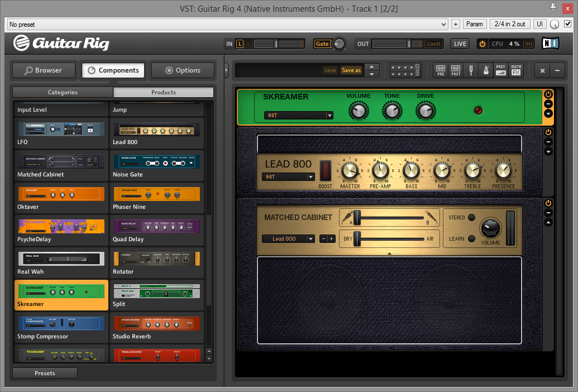The image size is (578, 392).
Task: Enable STEREO on the Matched Cabinet
Action: (471, 217)
